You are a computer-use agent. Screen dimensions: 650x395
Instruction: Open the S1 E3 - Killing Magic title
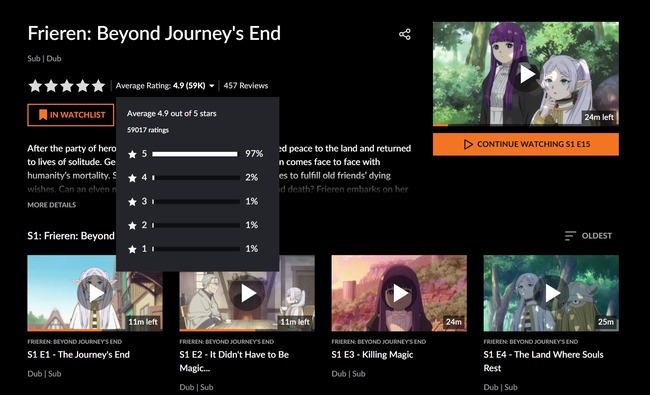coord(372,355)
